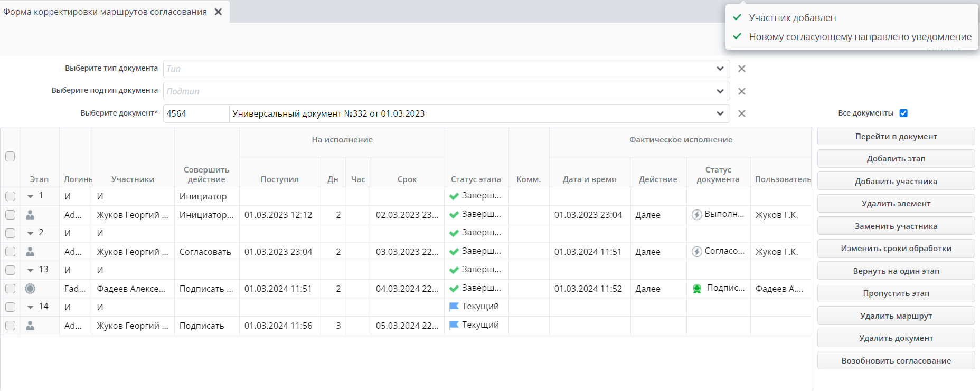Select the Форма корректировки маршрутов согласования tab
The width and height of the screenshot is (980, 391).
(105, 12)
